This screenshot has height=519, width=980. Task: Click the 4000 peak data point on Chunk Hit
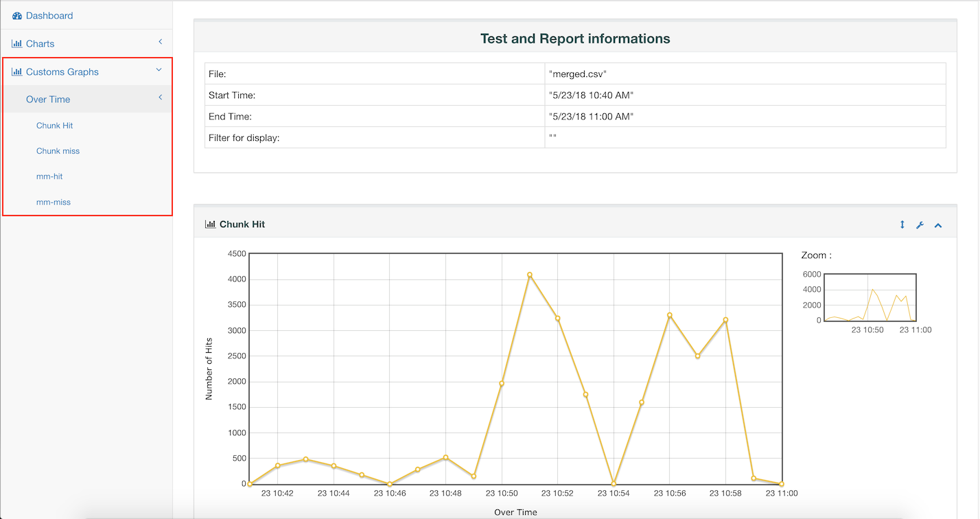pyautogui.click(x=529, y=275)
